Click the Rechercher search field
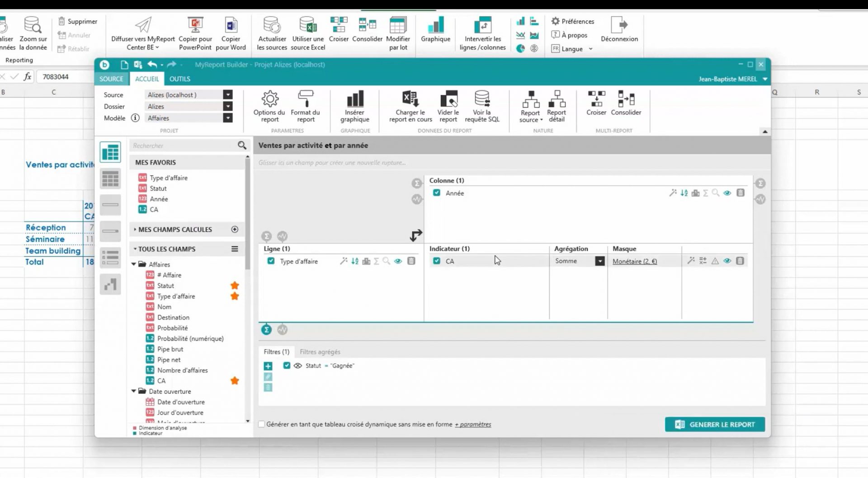Screen dimensions: 868x478 click(183, 145)
